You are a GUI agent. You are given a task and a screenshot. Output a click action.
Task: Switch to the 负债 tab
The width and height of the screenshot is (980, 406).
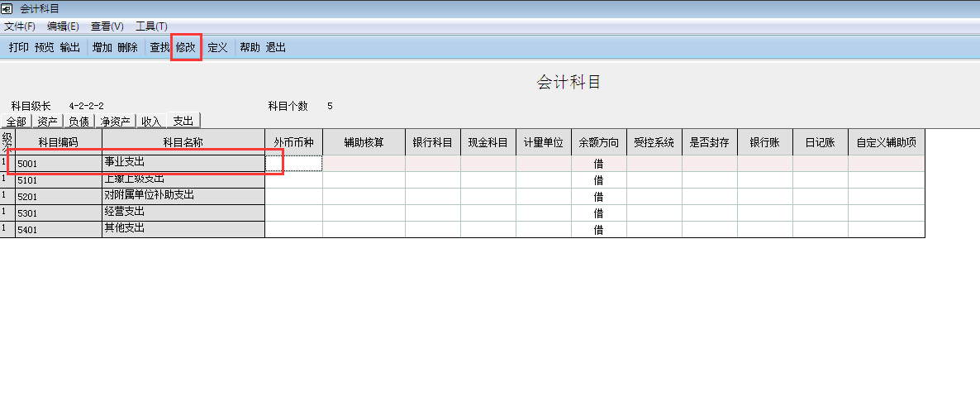pyautogui.click(x=79, y=122)
